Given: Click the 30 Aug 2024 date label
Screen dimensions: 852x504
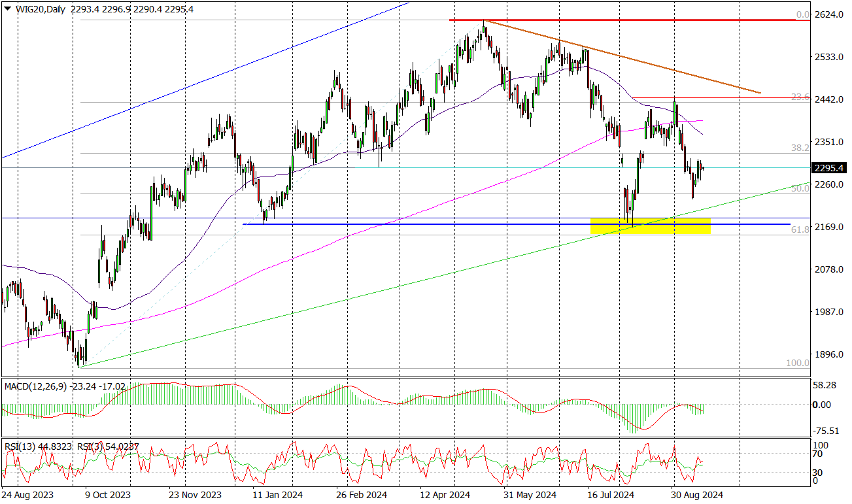Looking at the screenshot, I should [697, 496].
